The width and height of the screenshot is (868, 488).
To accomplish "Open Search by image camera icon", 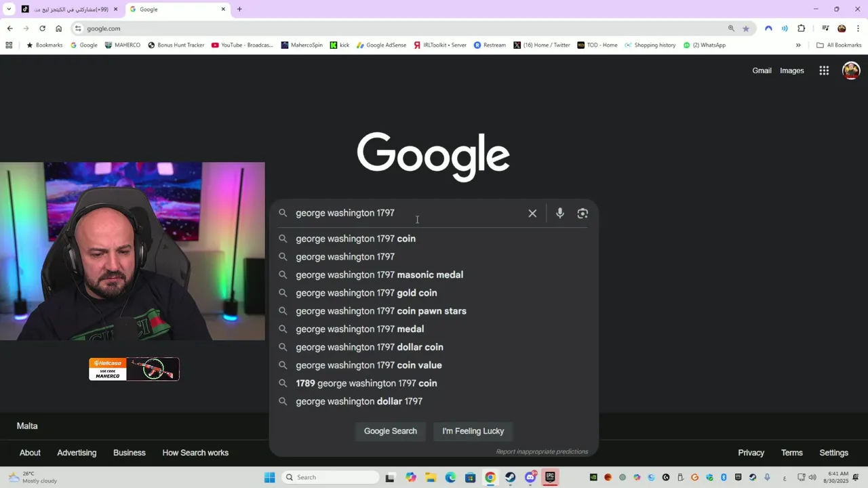I will coord(583,213).
